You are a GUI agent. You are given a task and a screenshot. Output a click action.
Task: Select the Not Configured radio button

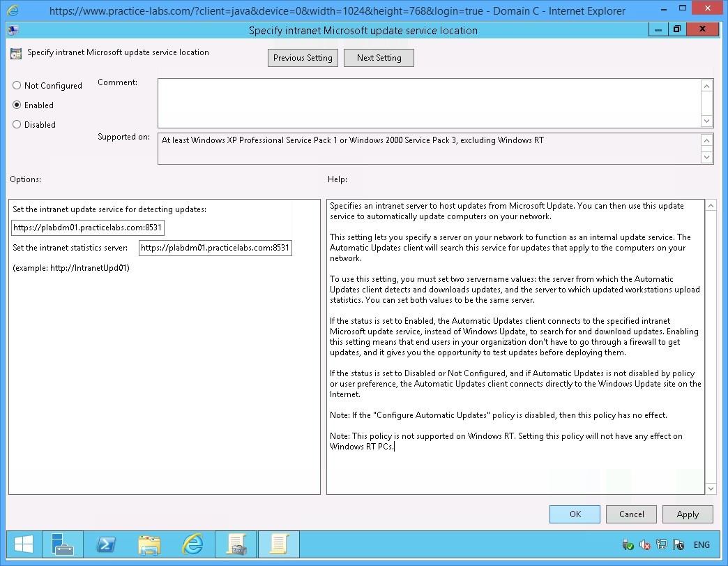(x=17, y=86)
